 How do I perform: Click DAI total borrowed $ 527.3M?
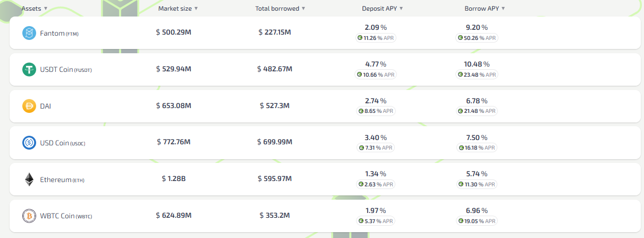pyautogui.click(x=275, y=105)
